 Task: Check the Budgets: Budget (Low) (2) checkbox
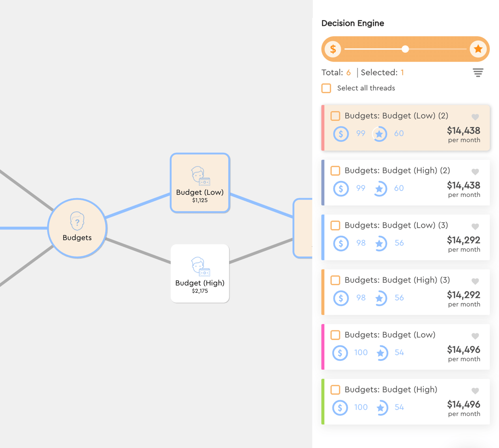tap(335, 116)
